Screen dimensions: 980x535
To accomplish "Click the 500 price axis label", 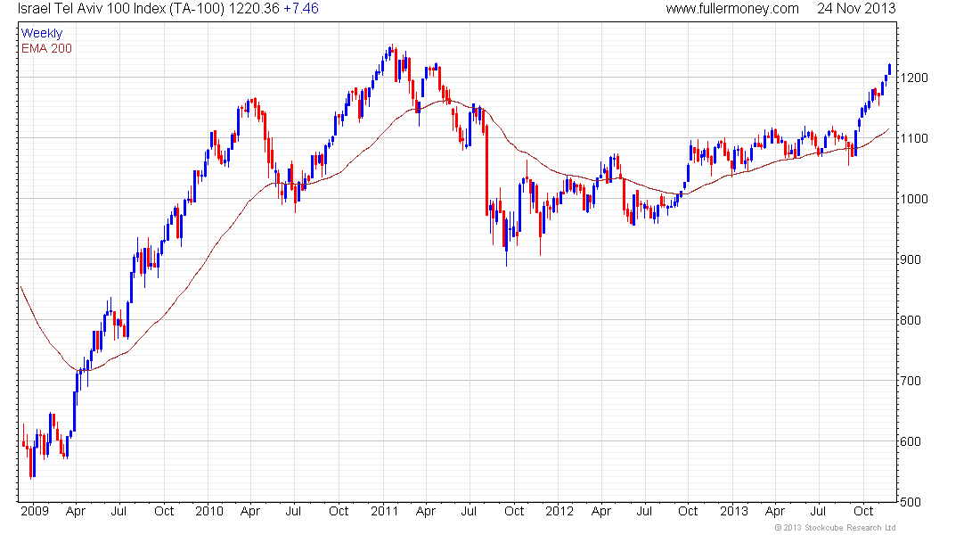I will 911,502.
